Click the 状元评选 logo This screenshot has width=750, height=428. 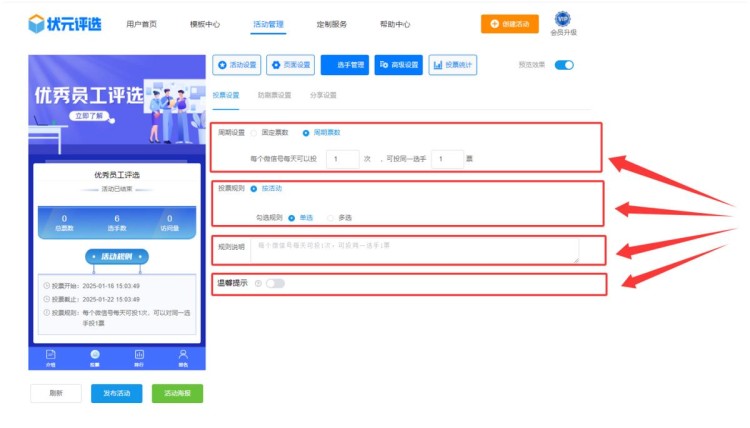pos(64,23)
